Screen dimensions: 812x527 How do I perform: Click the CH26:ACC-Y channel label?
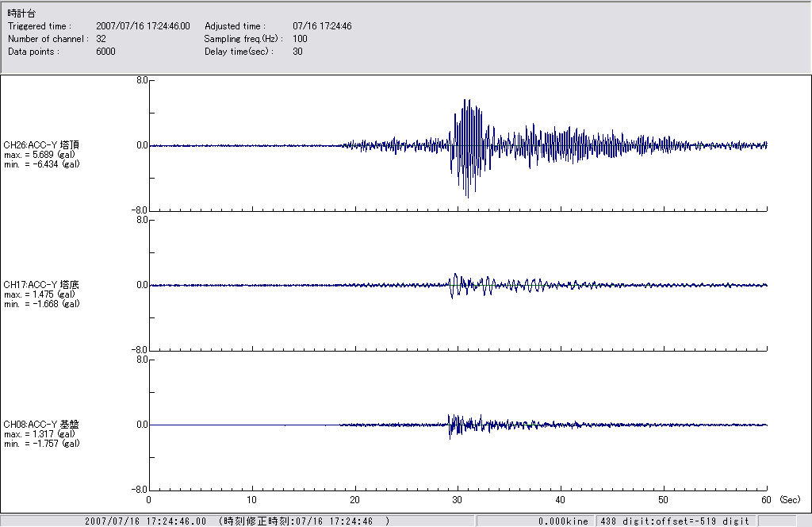coord(41,144)
